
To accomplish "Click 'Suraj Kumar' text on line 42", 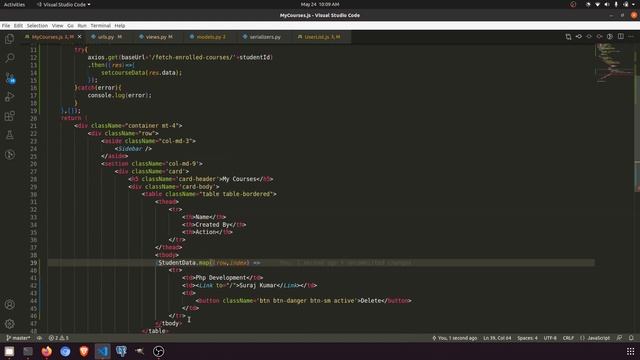I will [258, 285].
